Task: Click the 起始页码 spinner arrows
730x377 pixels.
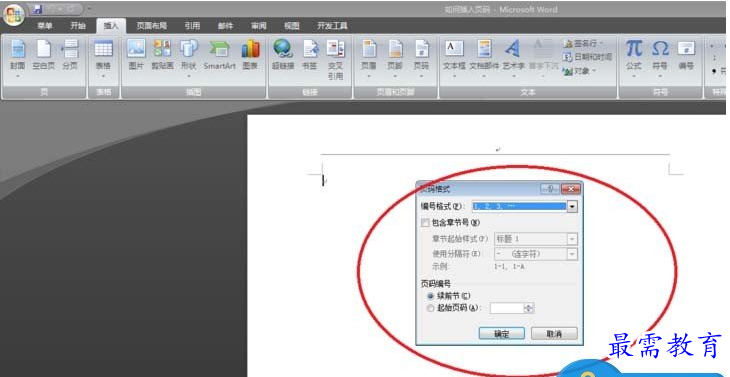Action: [529, 308]
